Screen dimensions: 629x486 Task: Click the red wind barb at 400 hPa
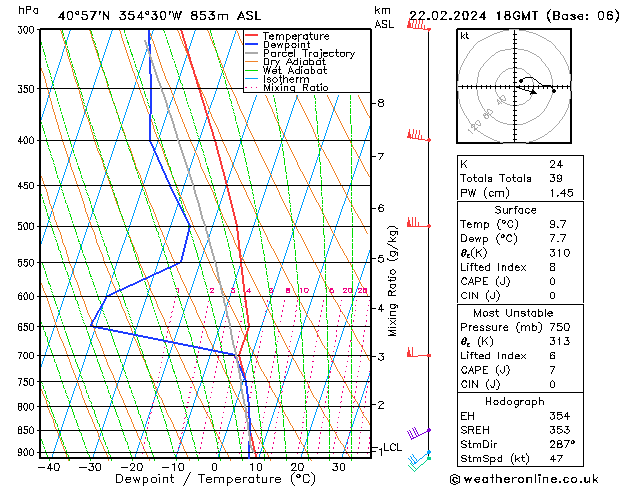pyautogui.click(x=418, y=135)
